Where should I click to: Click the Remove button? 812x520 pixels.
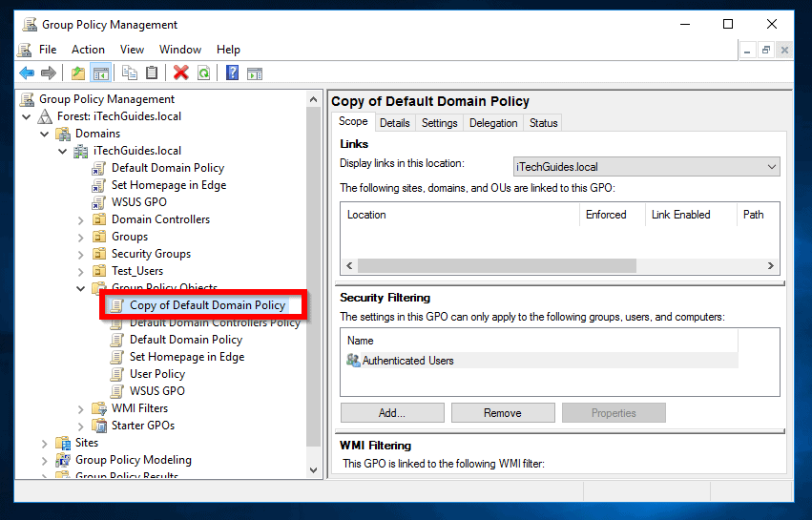point(502,413)
